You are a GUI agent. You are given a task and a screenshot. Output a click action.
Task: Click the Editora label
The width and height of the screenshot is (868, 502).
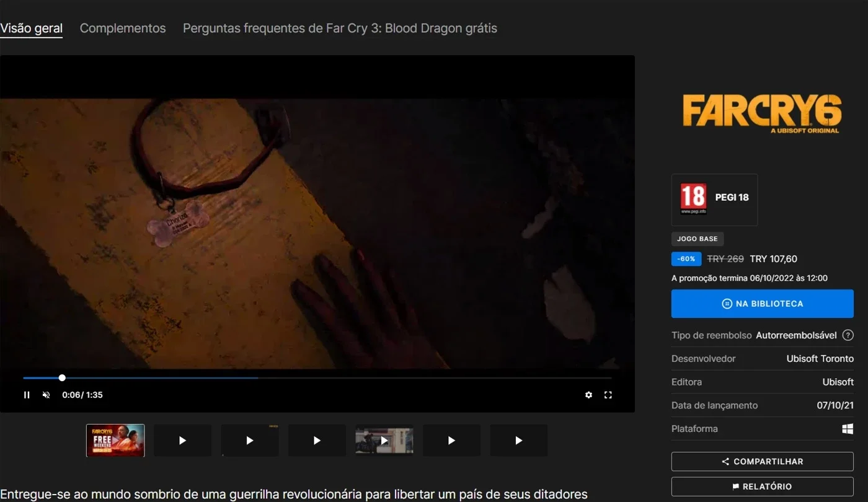(687, 382)
